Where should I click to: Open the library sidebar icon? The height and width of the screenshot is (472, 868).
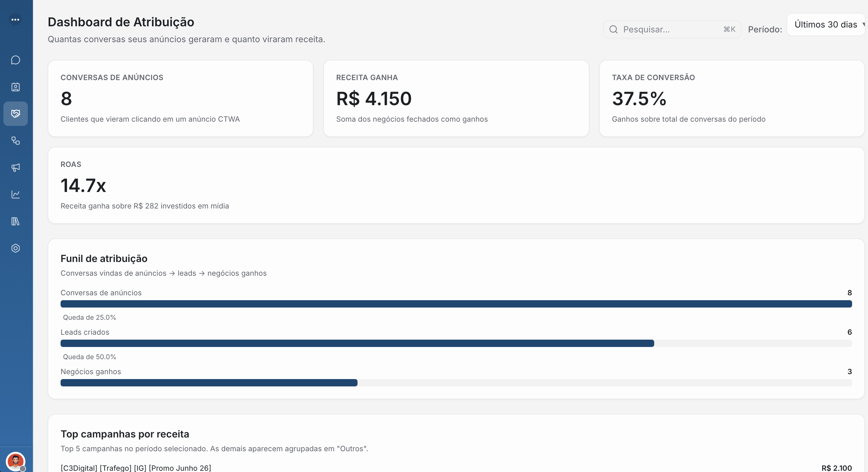(16, 221)
